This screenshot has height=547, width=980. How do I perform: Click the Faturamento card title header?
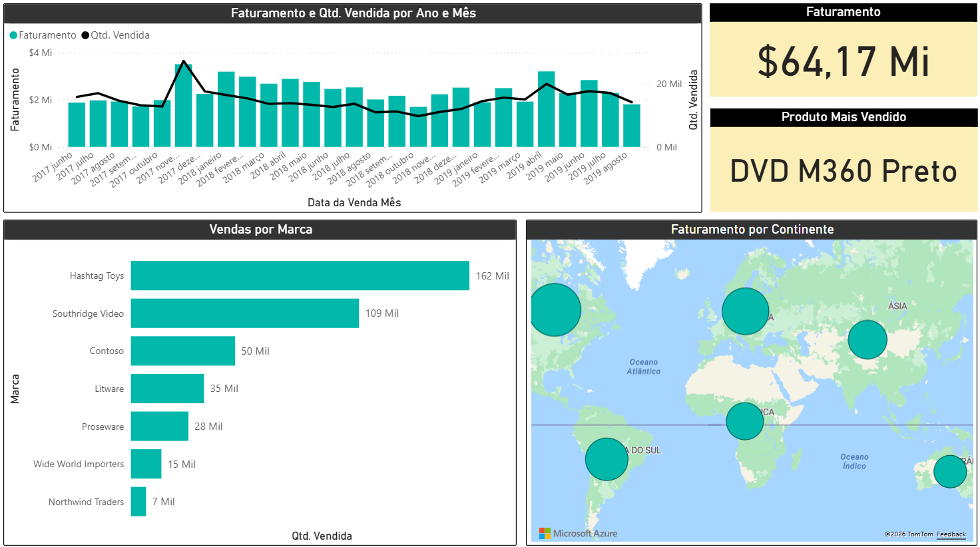point(844,12)
